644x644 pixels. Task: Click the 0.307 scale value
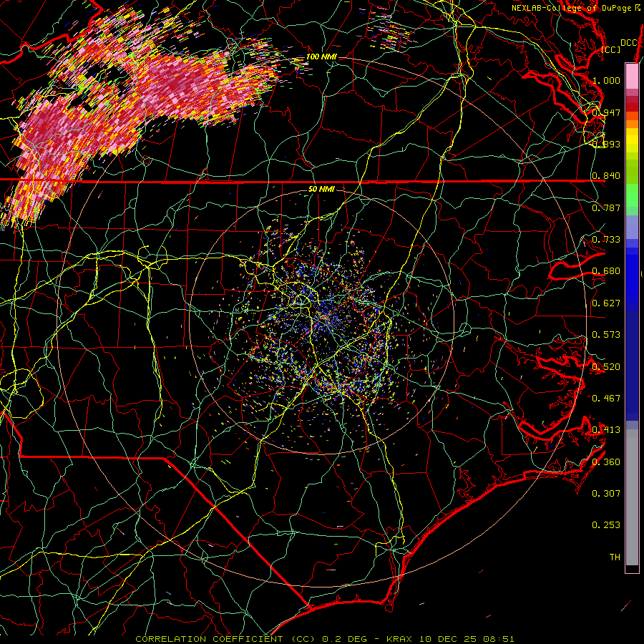606,494
